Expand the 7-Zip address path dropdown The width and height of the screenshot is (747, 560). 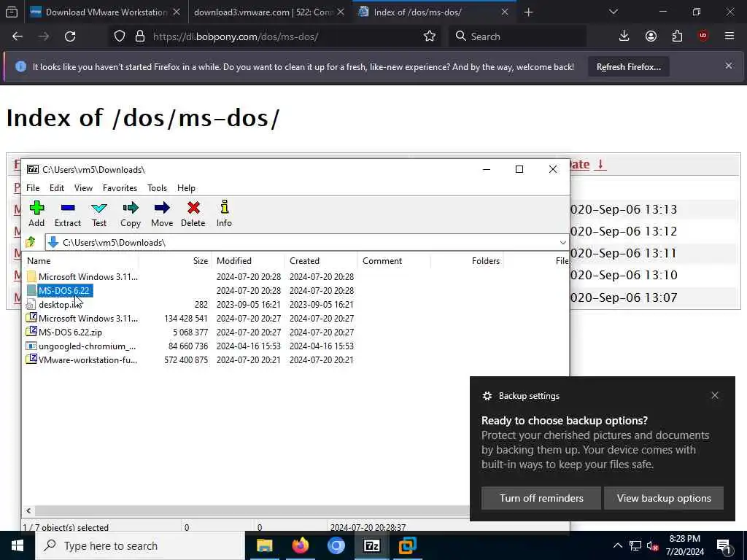pyautogui.click(x=562, y=242)
